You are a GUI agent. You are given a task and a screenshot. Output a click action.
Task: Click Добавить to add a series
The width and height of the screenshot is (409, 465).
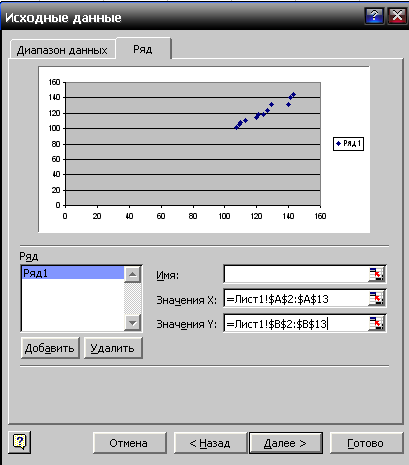pyautogui.click(x=50, y=348)
